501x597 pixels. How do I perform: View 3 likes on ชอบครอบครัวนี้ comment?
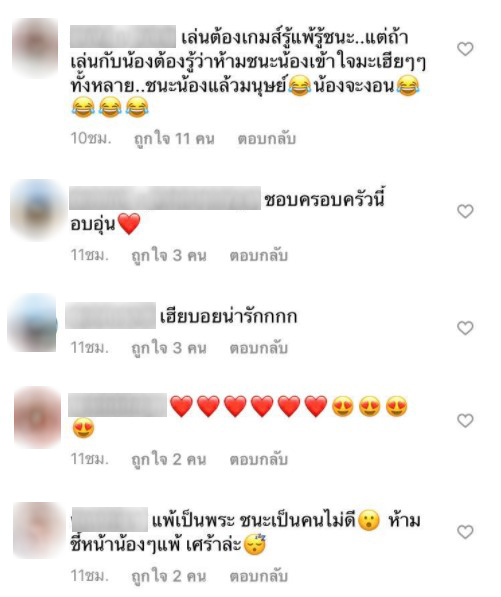point(169,255)
